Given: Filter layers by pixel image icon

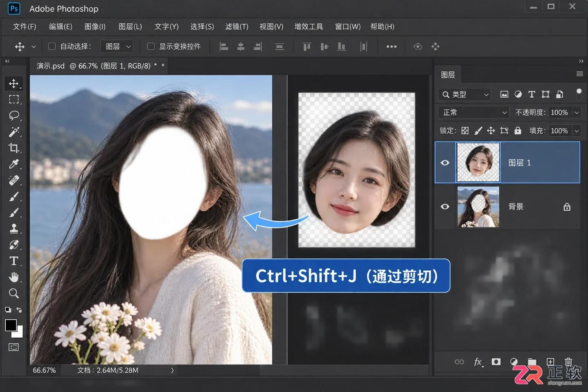Looking at the screenshot, I should pos(504,94).
